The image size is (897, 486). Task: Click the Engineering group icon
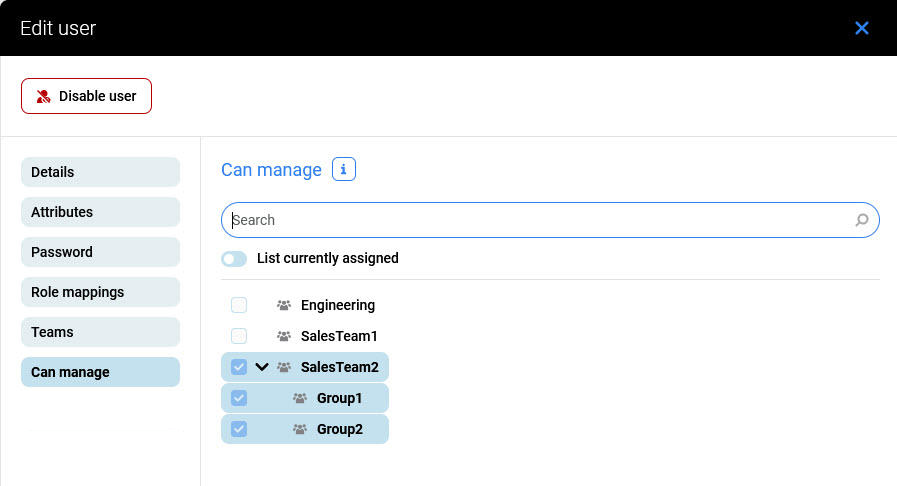(x=284, y=305)
